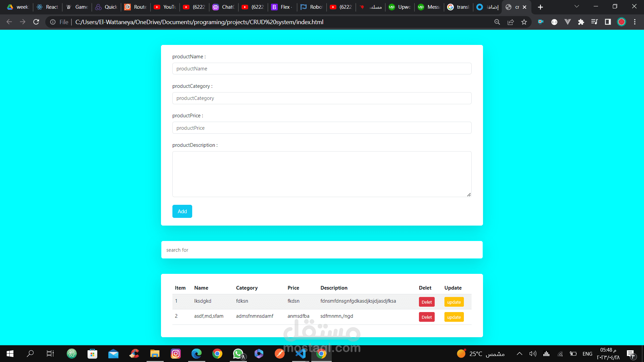
Task: Bookmark page with star icon
Action: [524, 22]
